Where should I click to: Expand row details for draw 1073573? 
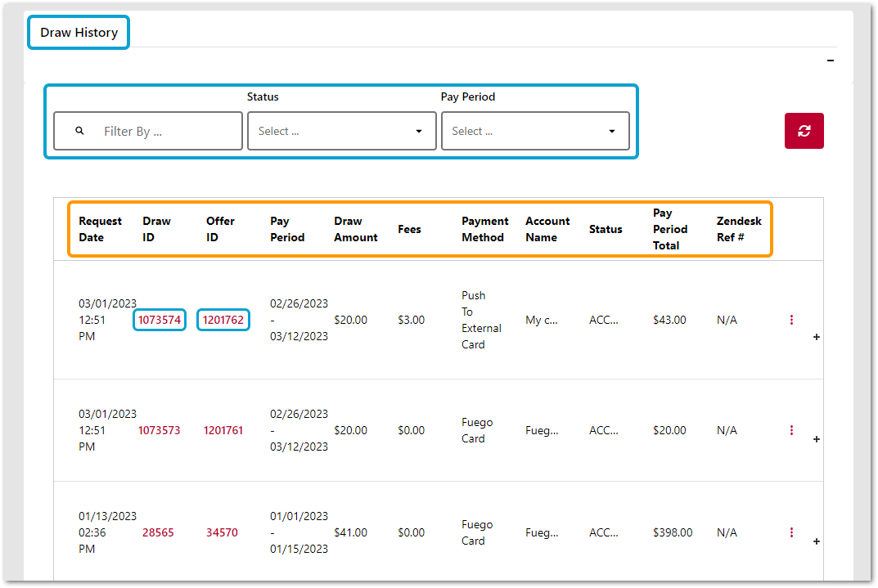point(816,439)
